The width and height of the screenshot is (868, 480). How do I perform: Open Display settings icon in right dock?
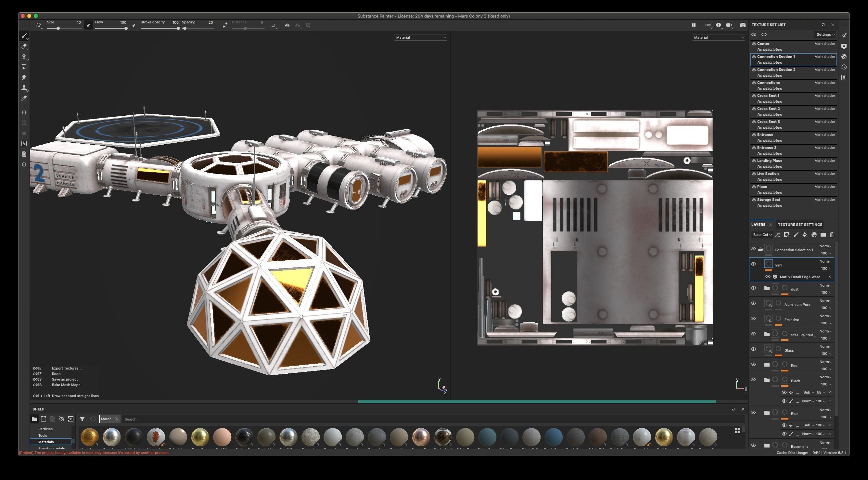click(x=844, y=46)
